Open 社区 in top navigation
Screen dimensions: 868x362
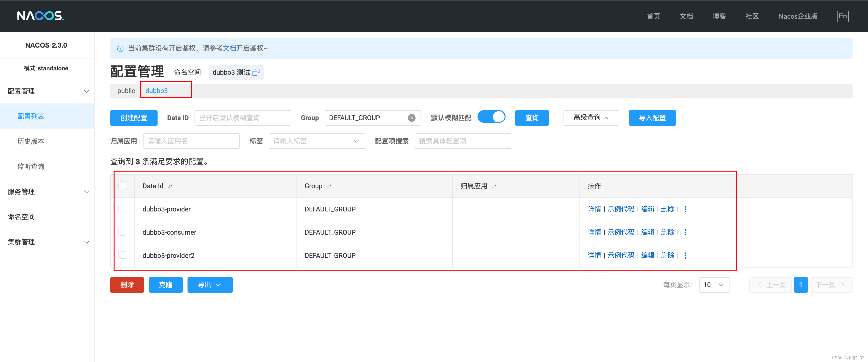tap(752, 16)
